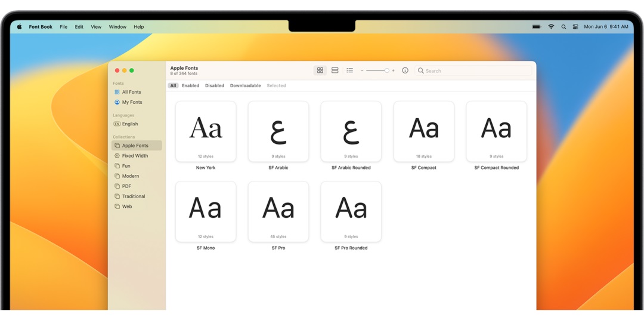
Task: Click the SF Pro name label
Action: [278, 248]
